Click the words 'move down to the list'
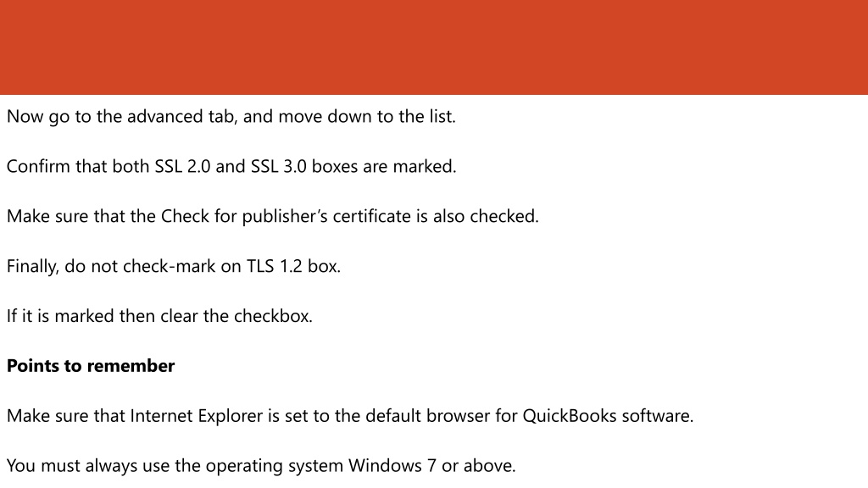The height and width of the screenshot is (488, 868). pyautogui.click(x=367, y=117)
